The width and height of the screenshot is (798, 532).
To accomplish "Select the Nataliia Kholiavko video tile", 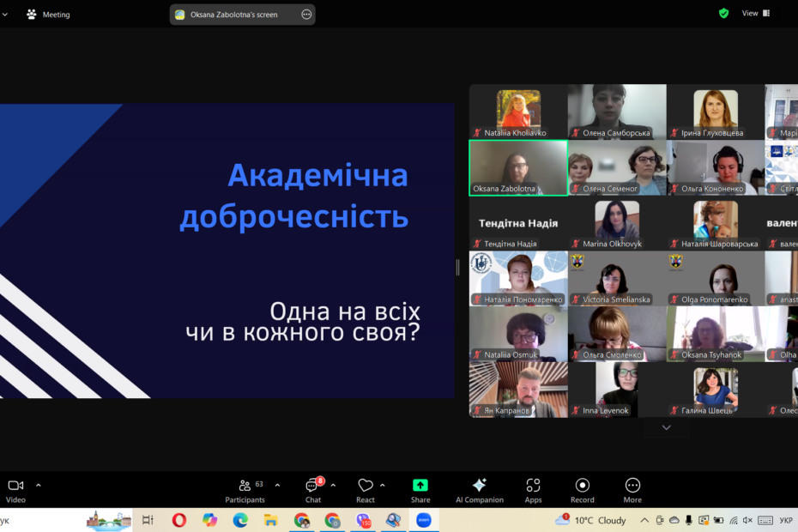I will (518, 112).
